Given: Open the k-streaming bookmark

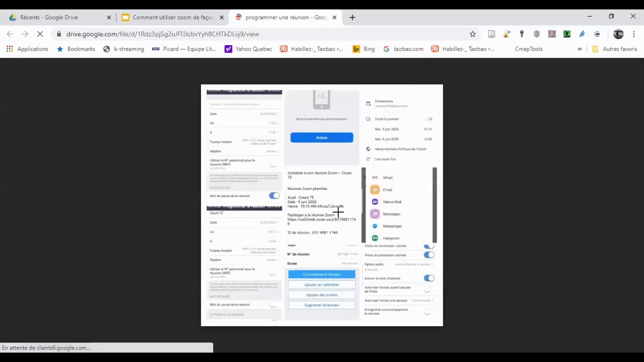Looking at the screenshot, I should (x=124, y=49).
